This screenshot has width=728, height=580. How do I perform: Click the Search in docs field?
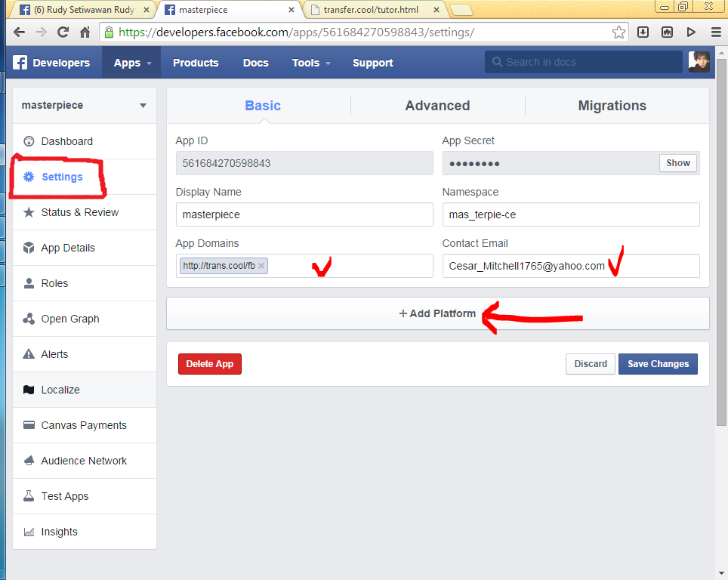point(584,62)
